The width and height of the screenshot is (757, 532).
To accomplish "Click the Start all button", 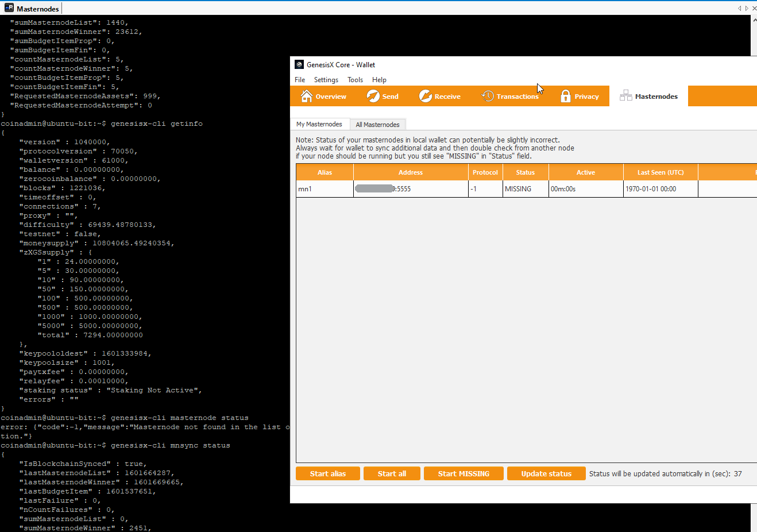I will [x=392, y=473].
